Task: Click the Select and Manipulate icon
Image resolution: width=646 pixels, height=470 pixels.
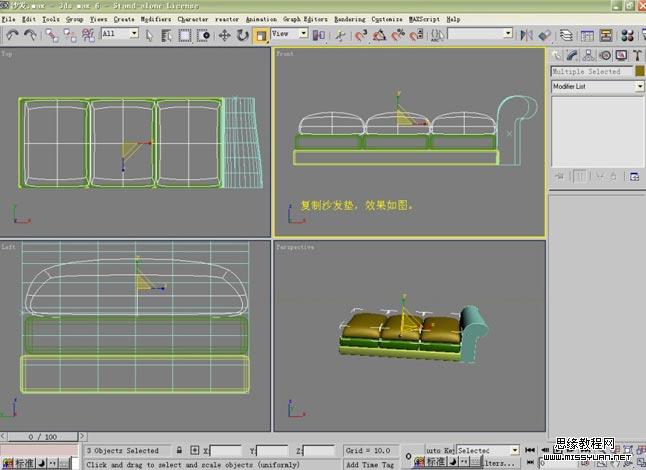Action: (340, 36)
